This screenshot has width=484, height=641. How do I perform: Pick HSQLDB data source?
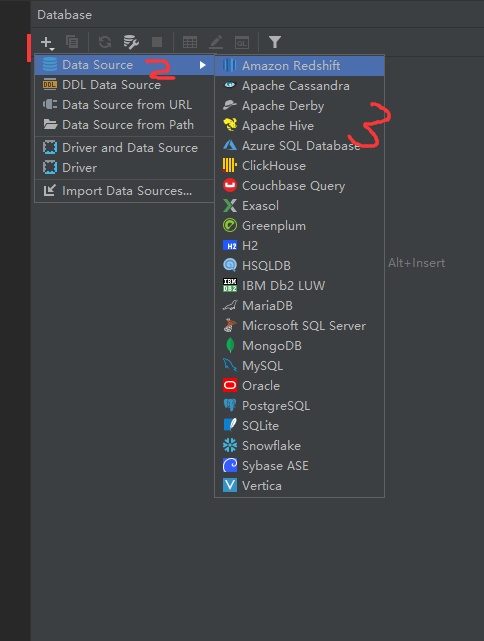click(299, 266)
